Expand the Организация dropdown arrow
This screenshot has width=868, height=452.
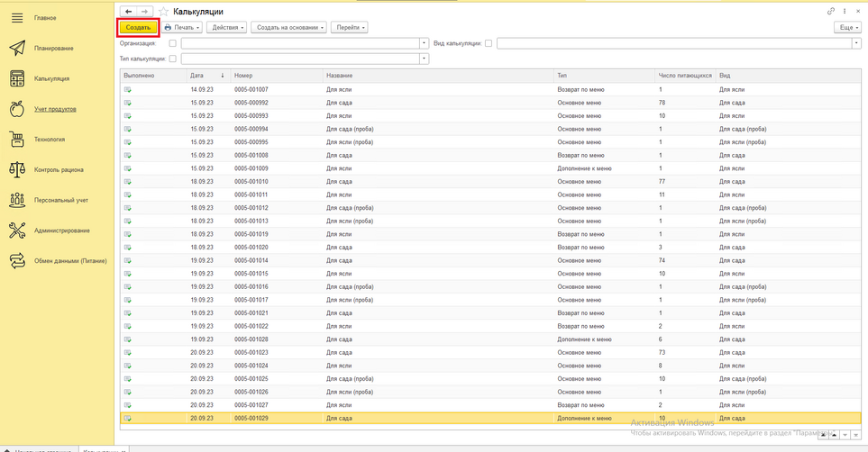coord(425,43)
